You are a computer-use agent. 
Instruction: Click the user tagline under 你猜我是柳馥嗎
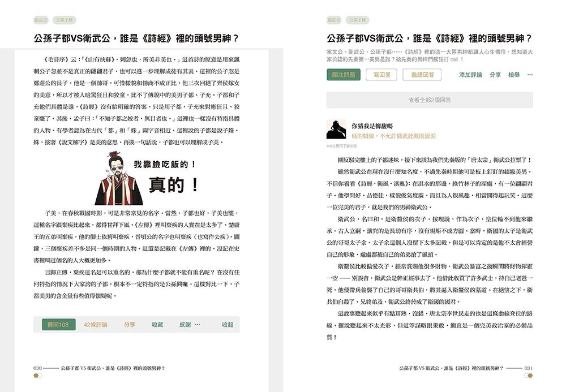(x=393, y=136)
